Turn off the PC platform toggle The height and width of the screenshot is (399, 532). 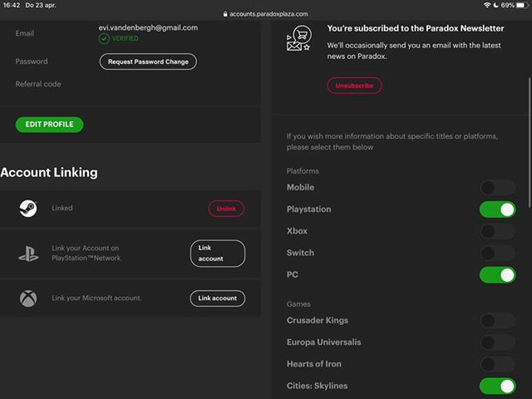point(497,274)
